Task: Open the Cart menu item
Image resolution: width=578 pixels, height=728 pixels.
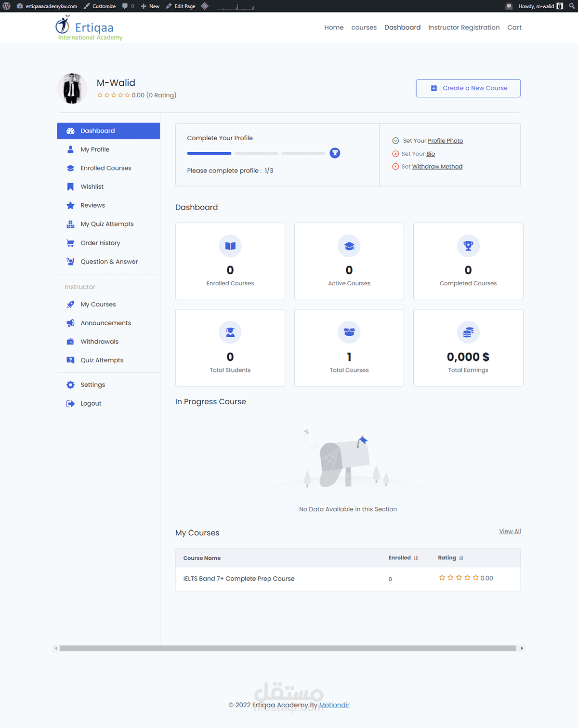Action: coord(514,27)
